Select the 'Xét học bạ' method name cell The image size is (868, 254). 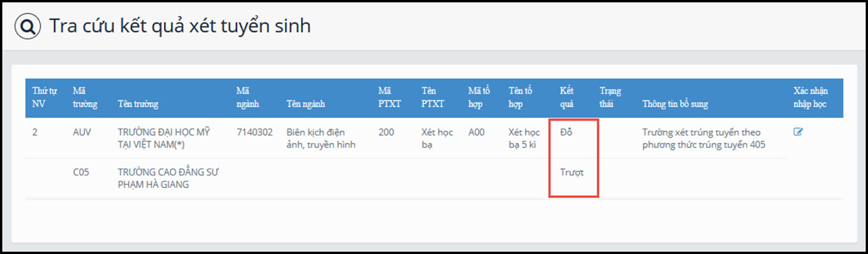point(436,138)
